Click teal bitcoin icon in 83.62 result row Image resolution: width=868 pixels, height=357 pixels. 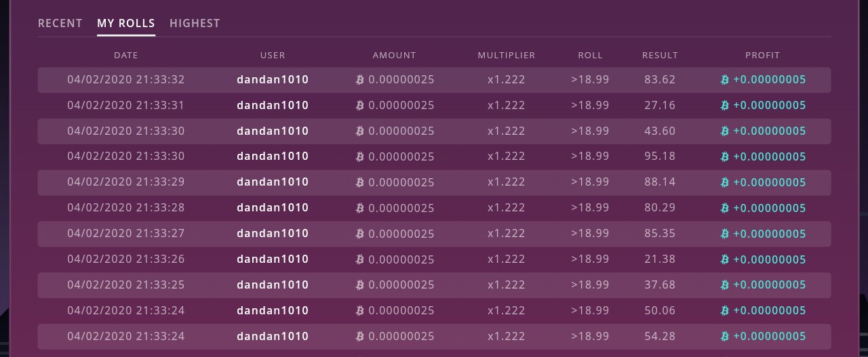click(725, 80)
